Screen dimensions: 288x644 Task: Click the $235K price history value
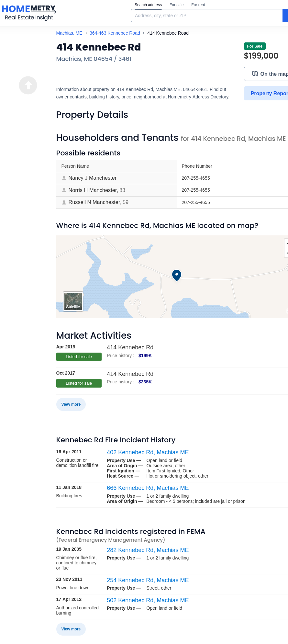click(x=145, y=382)
